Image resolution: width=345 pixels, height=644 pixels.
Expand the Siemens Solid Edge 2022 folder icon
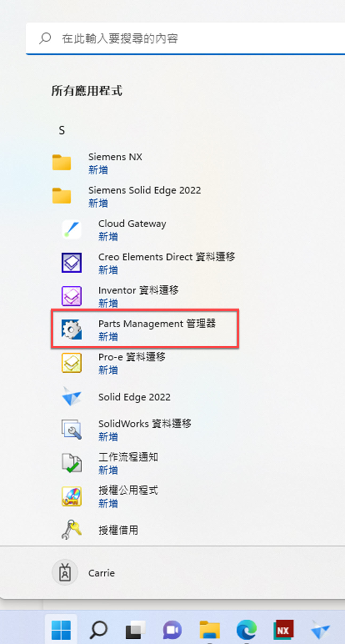coord(62,196)
